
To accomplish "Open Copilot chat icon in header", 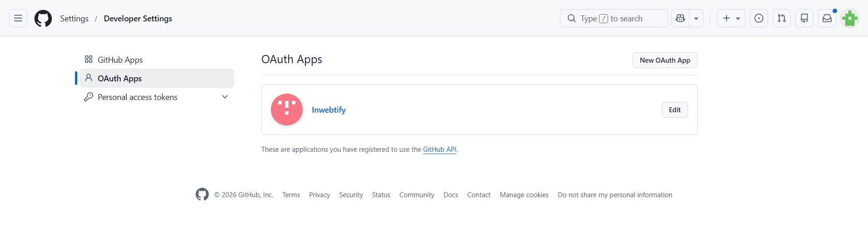I will click(680, 18).
